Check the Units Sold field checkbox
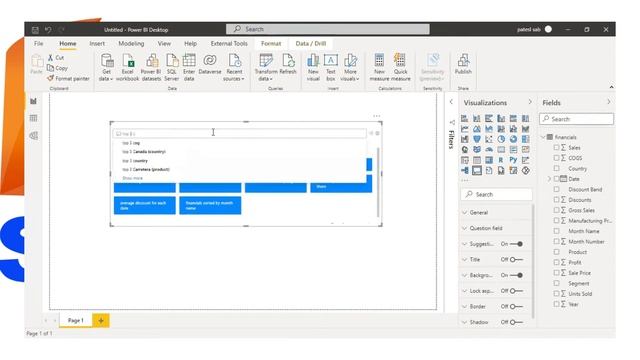Viewport: 640px width, 360px height. 556,293
